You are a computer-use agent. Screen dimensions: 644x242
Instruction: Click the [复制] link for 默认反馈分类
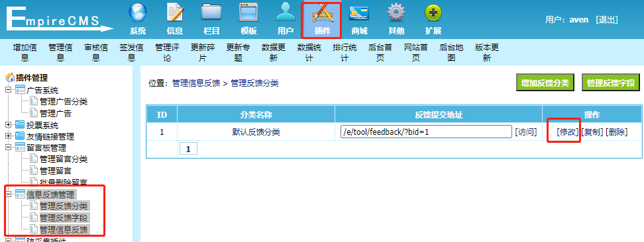click(x=592, y=132)
